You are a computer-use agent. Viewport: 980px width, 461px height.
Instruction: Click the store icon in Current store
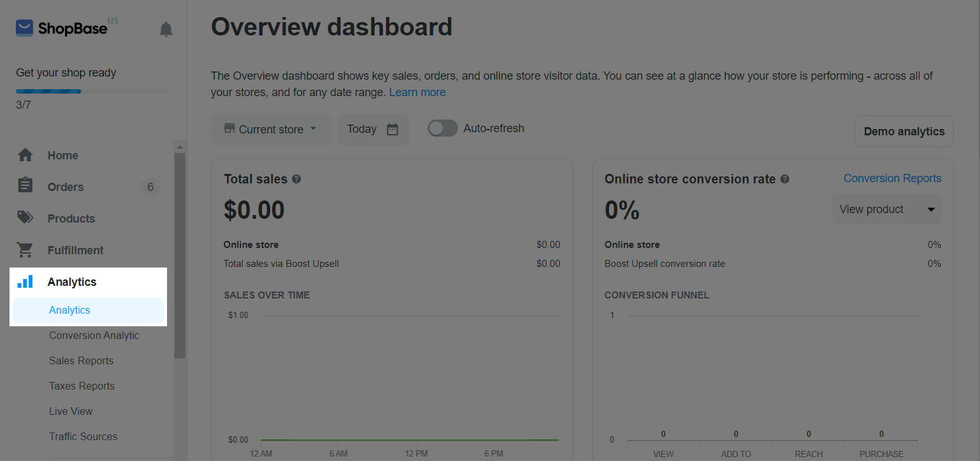230,128
